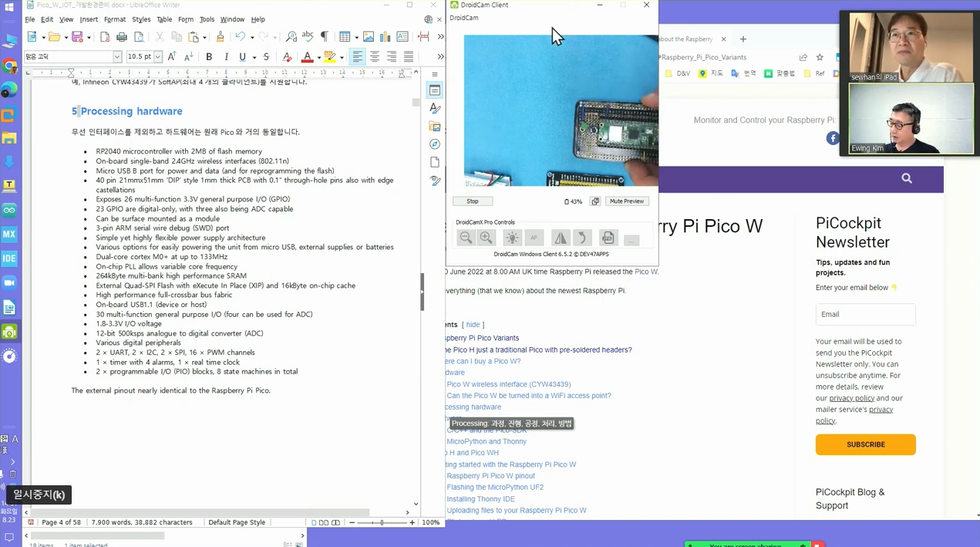
Task: Expand the font color dropdown arrow
Action: pyautogui.click(x=318, y=56)
